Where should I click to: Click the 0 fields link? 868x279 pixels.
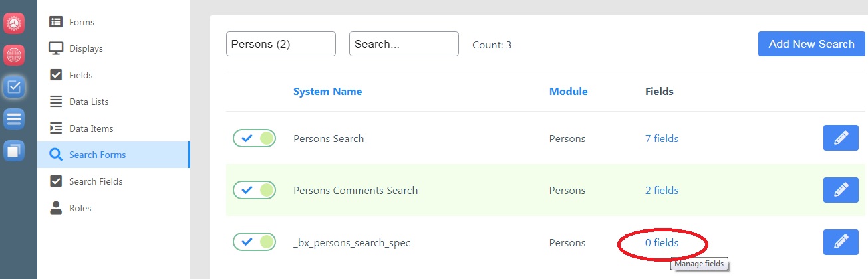coord(661,242)
